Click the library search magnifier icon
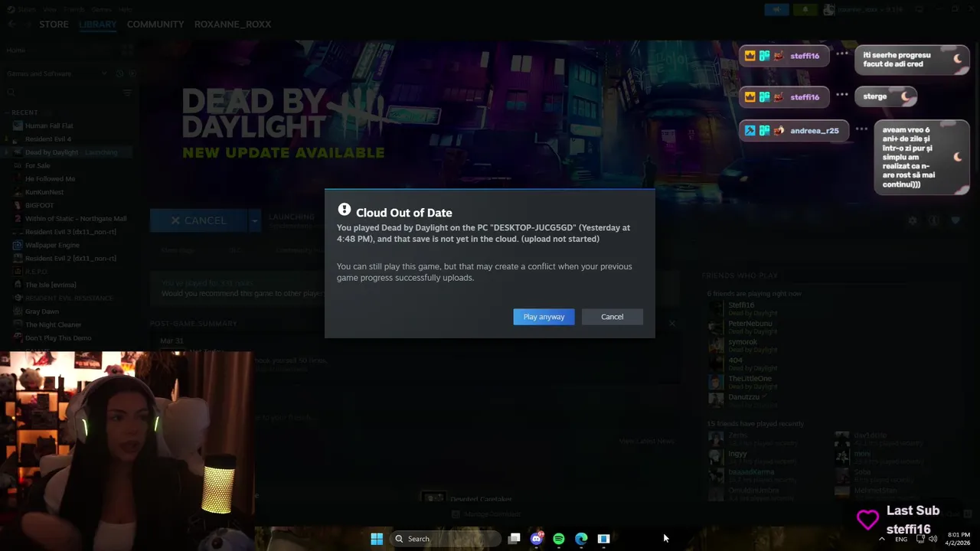Image resolution: width=980 pixels, height=551 pixels. click(x=11, y=93)
